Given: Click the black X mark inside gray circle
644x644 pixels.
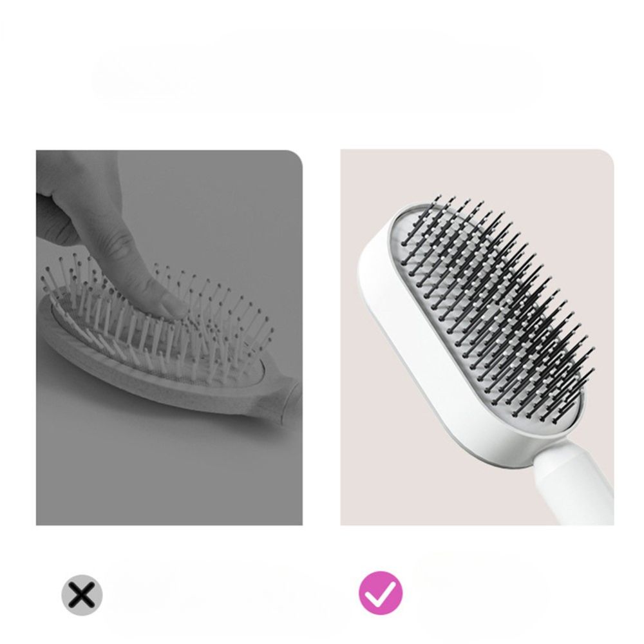Looking at the screenshot, I should (x=82, y=594).
